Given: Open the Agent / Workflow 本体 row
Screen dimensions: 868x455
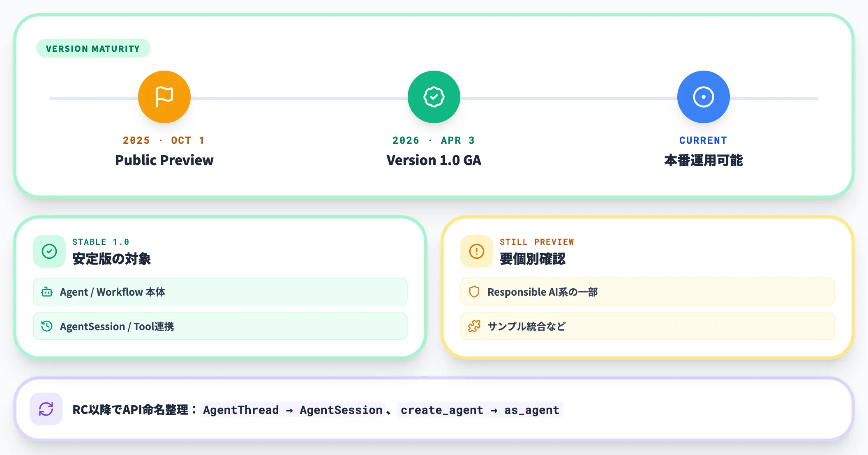Looking at the screenshot, I should click(x=220, y=292).
